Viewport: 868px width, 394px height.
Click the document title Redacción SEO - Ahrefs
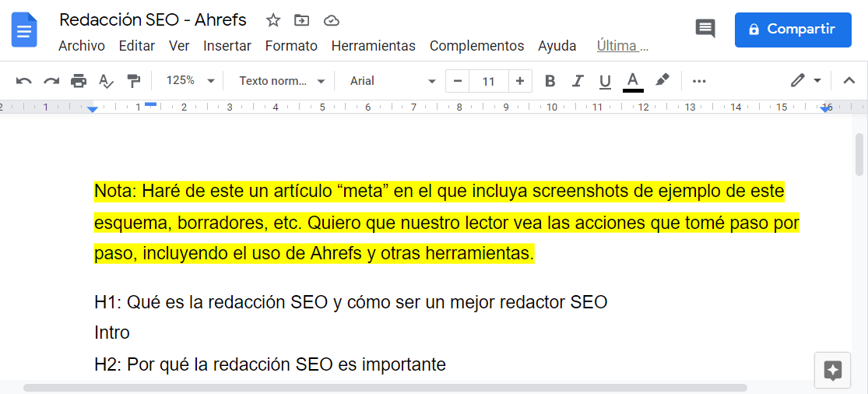point(153,20)
